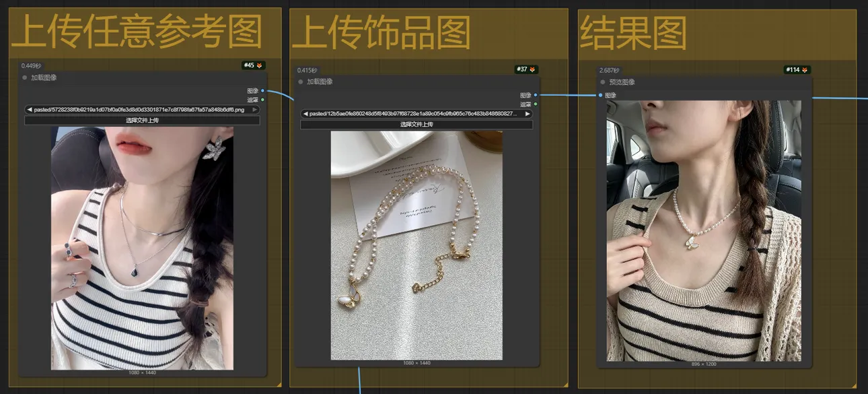Click the 遮罩 output port of node #45
Image resolution: width=868 pixels, height=394 pixels.
click(x=262, y=100)
